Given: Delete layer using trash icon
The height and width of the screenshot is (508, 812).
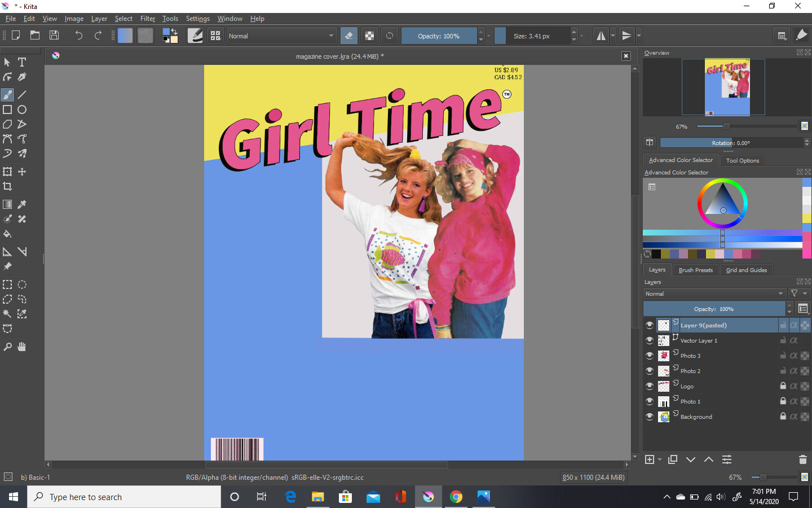Looking at the screenshot, I should coord(803,459).
